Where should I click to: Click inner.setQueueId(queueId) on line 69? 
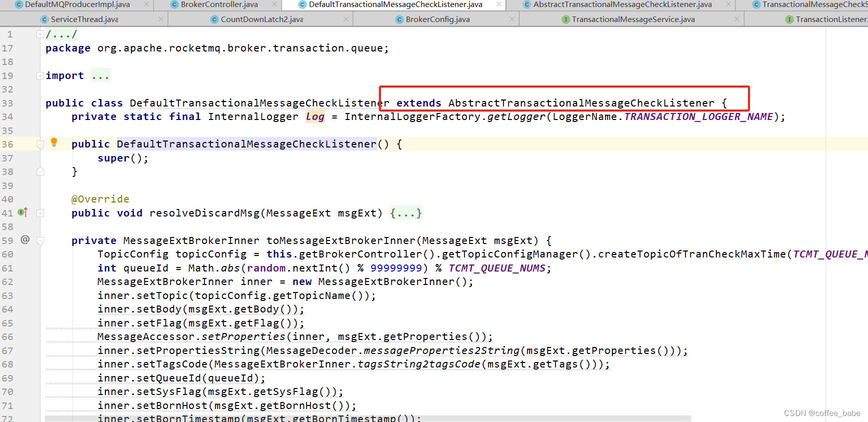click(181, 378)
